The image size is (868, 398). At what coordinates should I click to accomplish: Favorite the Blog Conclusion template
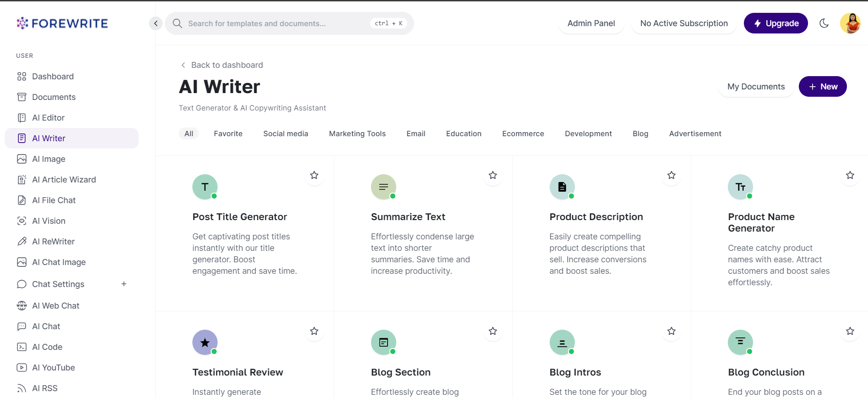850,331
